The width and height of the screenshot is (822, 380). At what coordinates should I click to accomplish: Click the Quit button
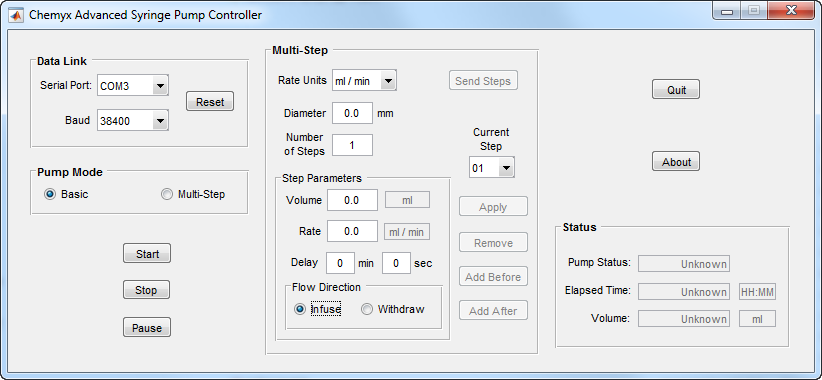coord(676,90)
